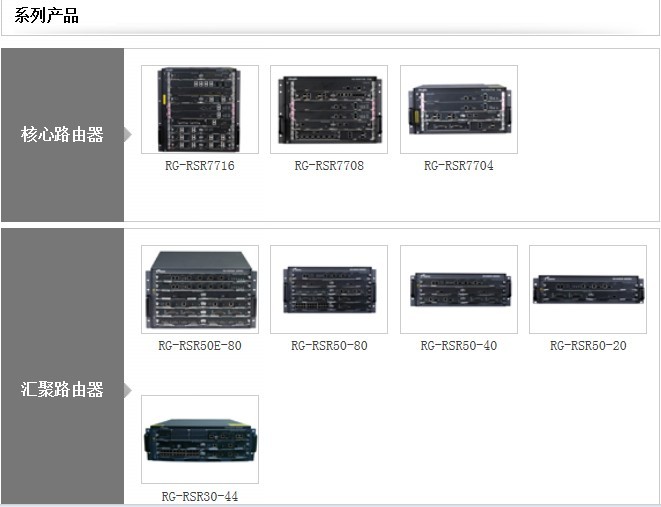This screenshot has width=661, height=507.
Task: Click the RG-RSR7716 model name link
Action: coord(200,166)
